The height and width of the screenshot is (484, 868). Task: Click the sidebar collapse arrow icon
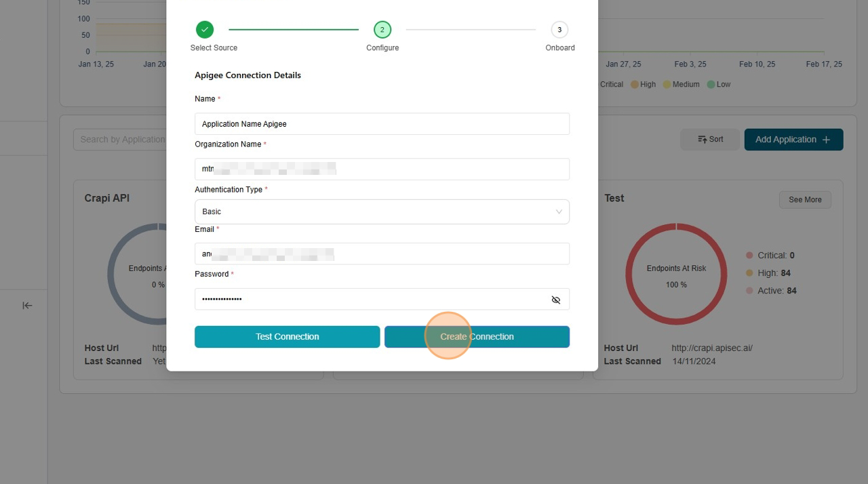click(x=27, y=306)
